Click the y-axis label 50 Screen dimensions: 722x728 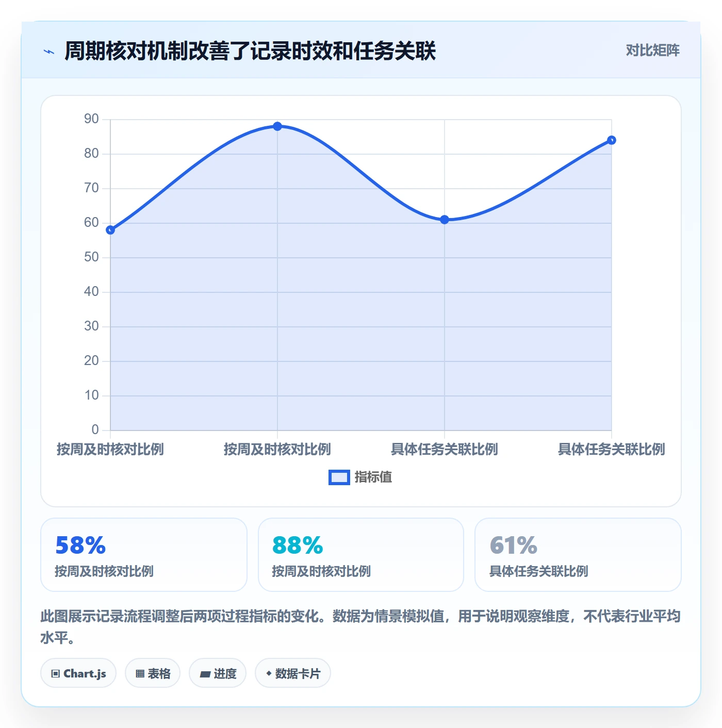tap(91, 257)
